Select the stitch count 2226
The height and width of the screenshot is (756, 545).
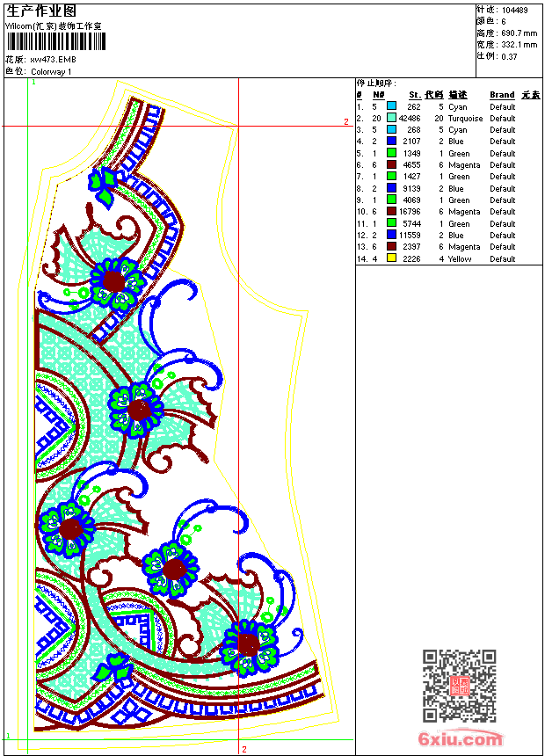coord(411,259)
